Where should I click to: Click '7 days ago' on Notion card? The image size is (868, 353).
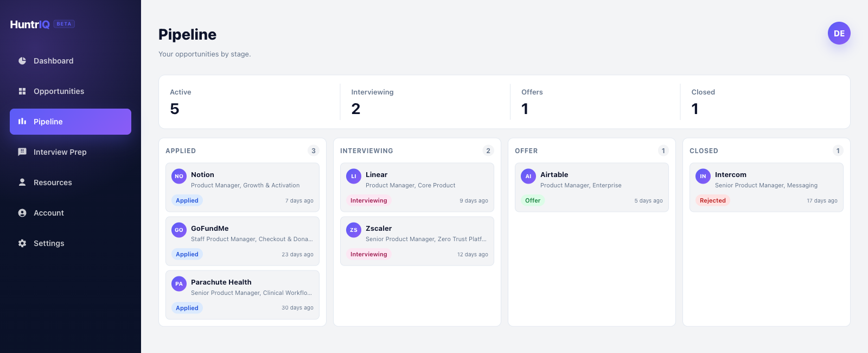[299, 201]
